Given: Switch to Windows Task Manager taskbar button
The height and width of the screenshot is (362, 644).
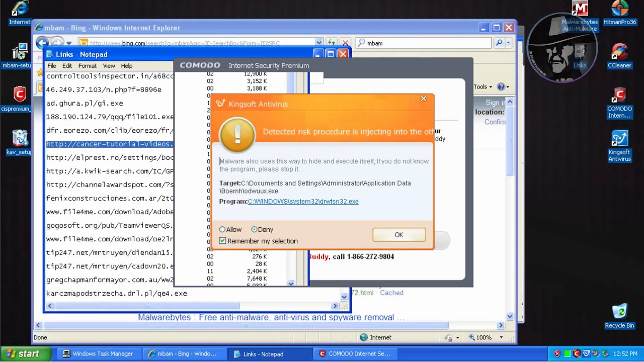Looking at the screenshot, I should point(98,354).
